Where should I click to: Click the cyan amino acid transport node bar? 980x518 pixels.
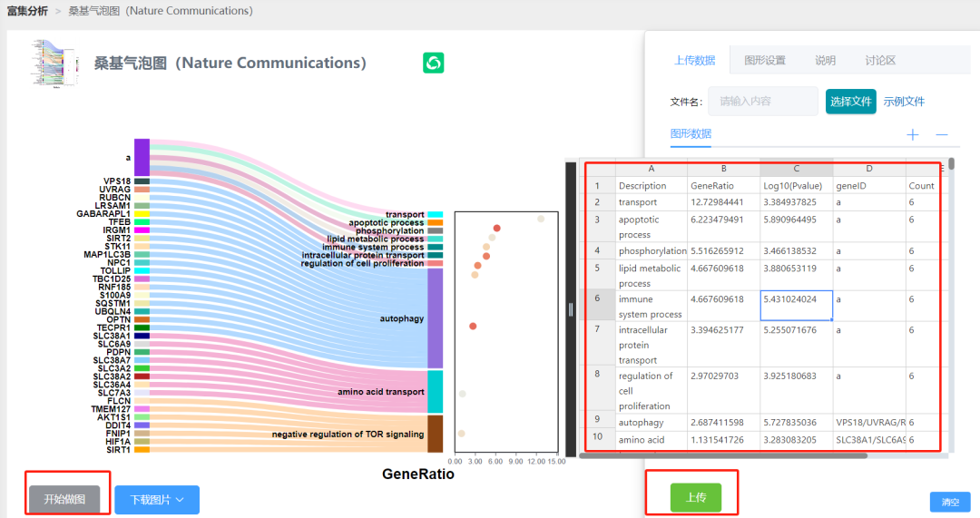(435, 392)
